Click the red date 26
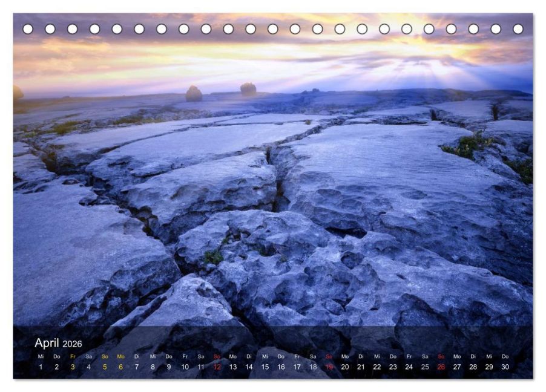 (441, 367)
